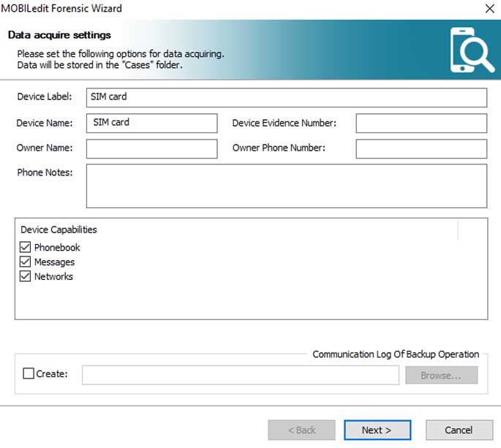501x448 pixels.
Task: Close the MOBILedit Forensic Wizard window
Action: point(489,9)
